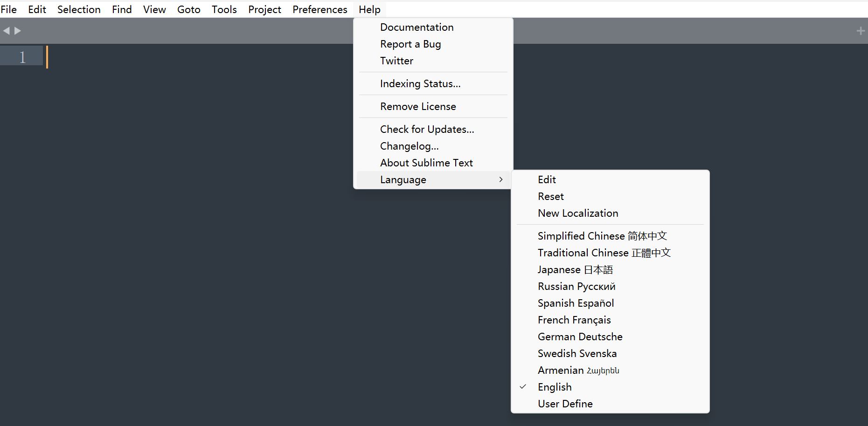This screenshot has width=868, height=426.
Task: Select Report a Bug
Action: pyautogui.click(x=433, y=44)
